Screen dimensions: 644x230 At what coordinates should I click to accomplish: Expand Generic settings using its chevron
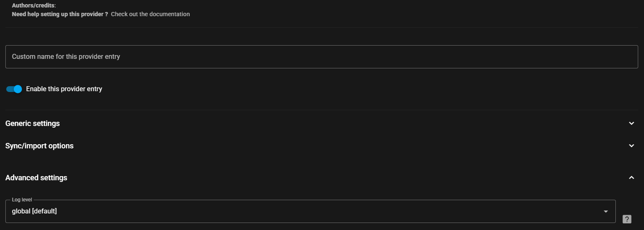[x=632, y=123]
